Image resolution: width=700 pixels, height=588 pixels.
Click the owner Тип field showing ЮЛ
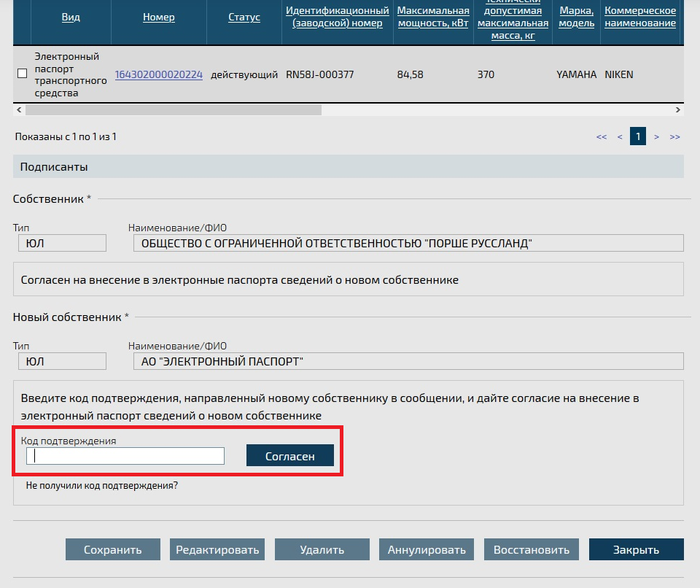[x=62, y=243]
